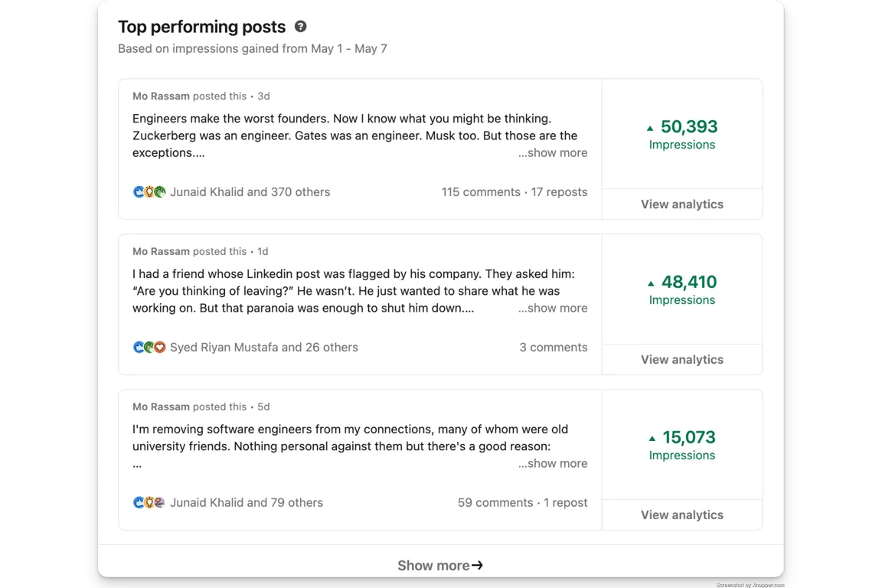
Task: Open Syed Riyan Mustafa and 26 others
Action: point(264,348)
